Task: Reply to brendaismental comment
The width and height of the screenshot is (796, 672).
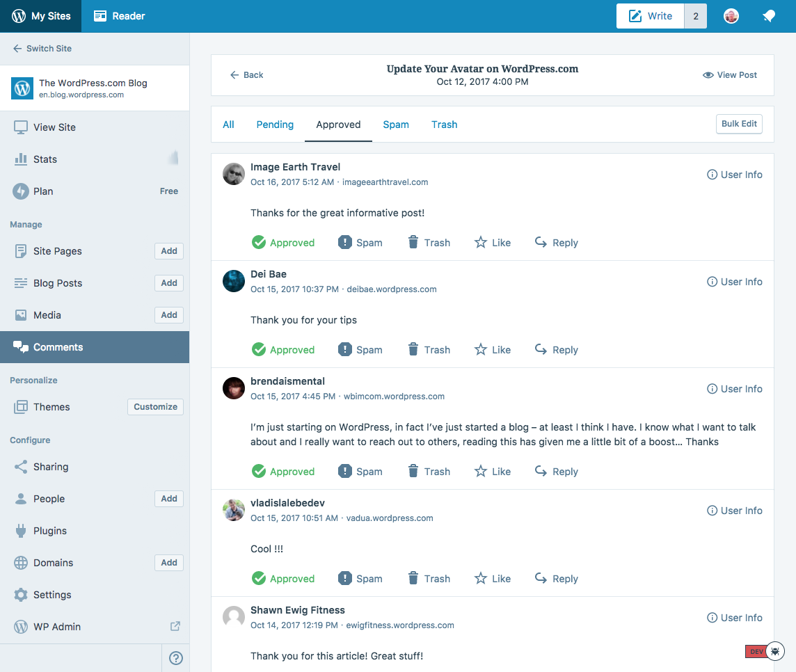Action: (x=557, y=472)
